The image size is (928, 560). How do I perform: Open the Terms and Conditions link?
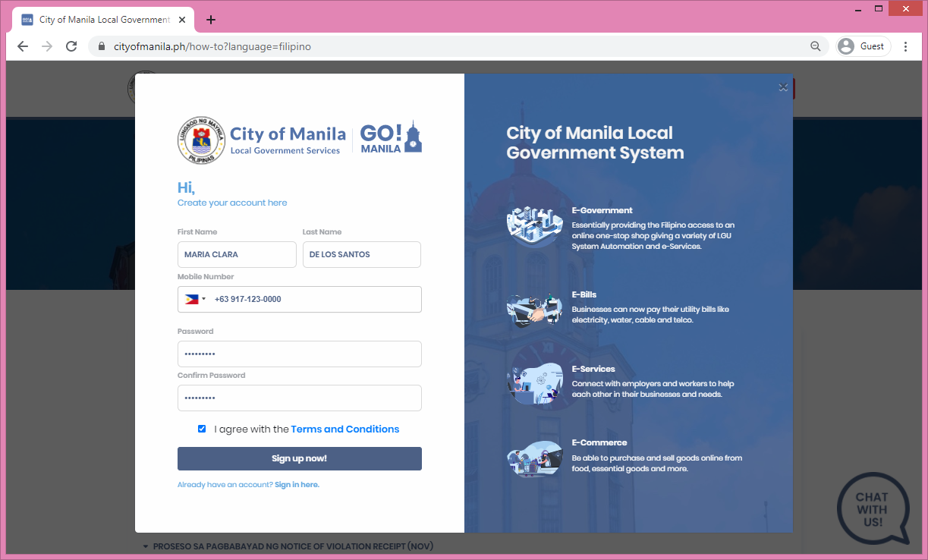pyautogui.click(x=345, y=429)
